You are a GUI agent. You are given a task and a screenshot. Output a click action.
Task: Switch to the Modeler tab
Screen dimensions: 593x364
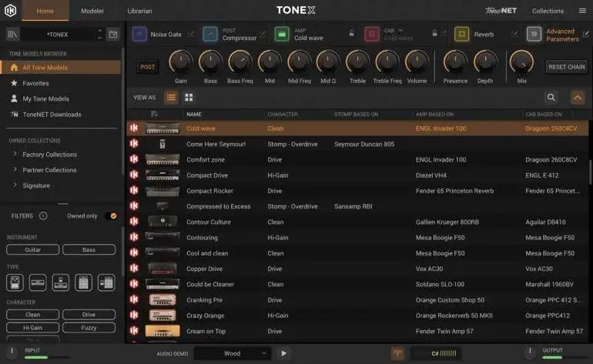pyautogui.click(x=92, y=11)
